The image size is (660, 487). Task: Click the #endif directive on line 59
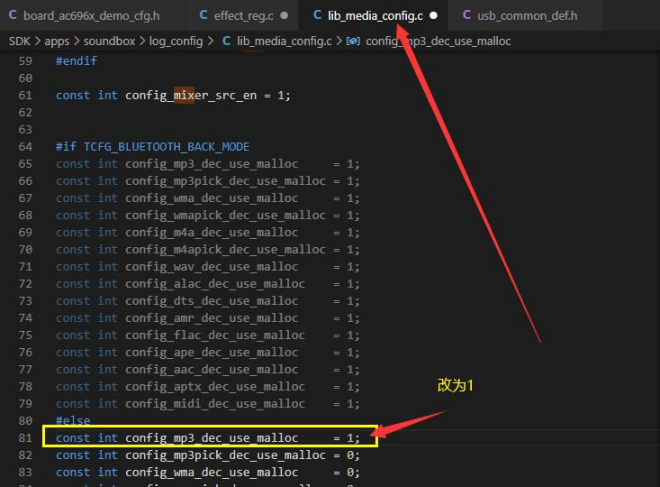click(76, 61)
